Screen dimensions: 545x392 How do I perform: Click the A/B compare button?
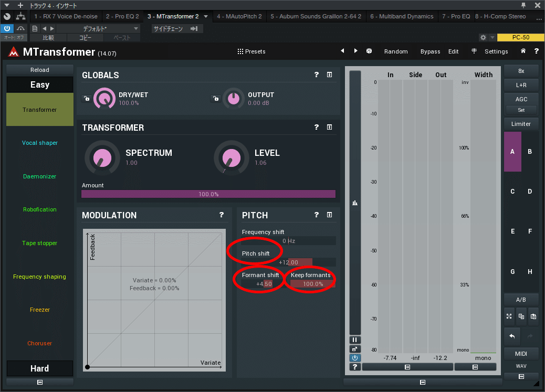point(521,300)
